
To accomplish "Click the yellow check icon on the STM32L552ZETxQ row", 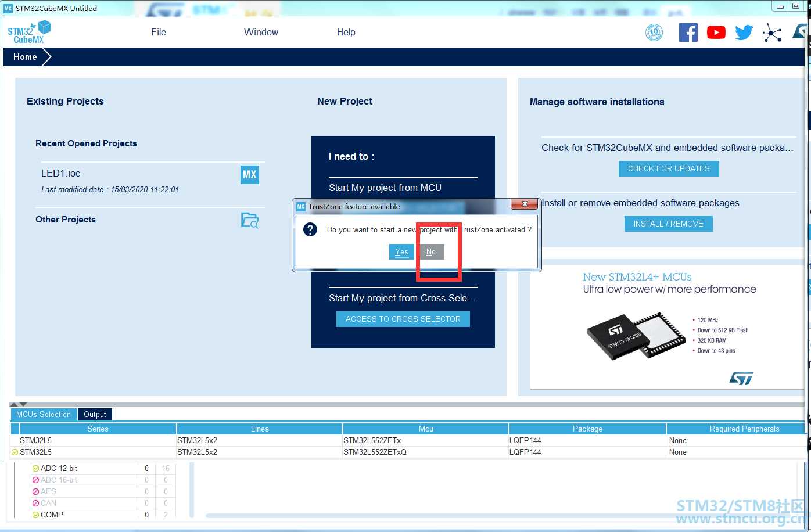I will click(15, 452).
